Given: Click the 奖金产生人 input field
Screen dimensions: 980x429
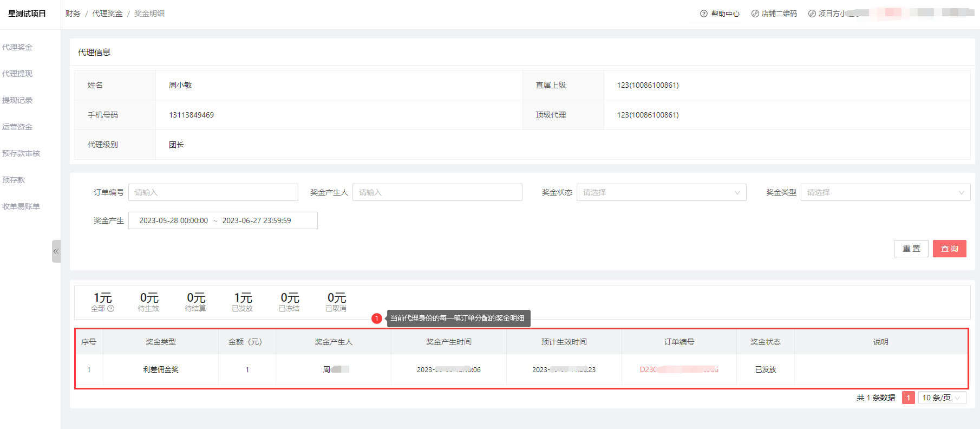Looking at the screenshot, I should point(437,192).
